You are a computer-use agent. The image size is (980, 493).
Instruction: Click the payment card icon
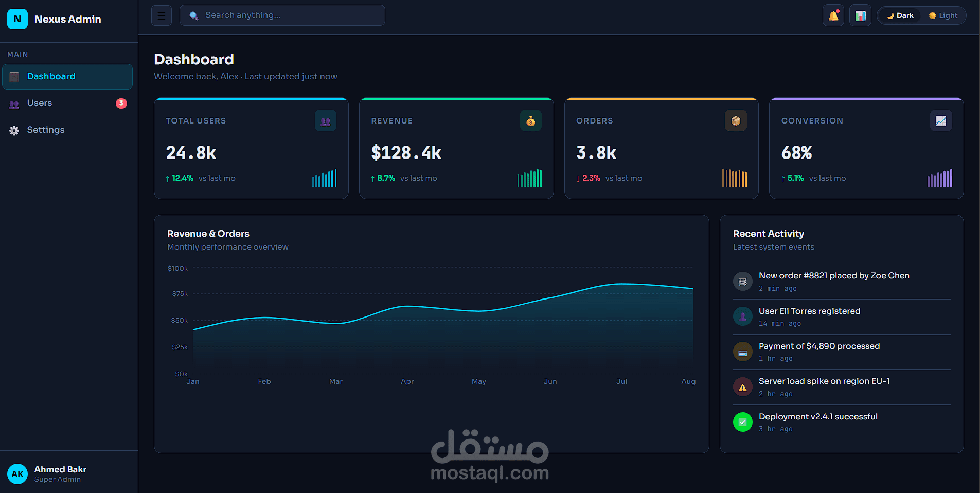(x=743, y=352)
